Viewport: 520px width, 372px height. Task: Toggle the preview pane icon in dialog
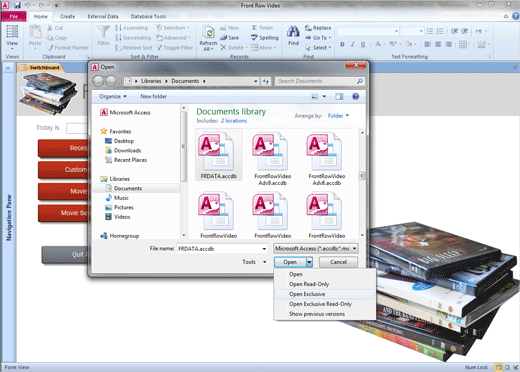[339, 96]
